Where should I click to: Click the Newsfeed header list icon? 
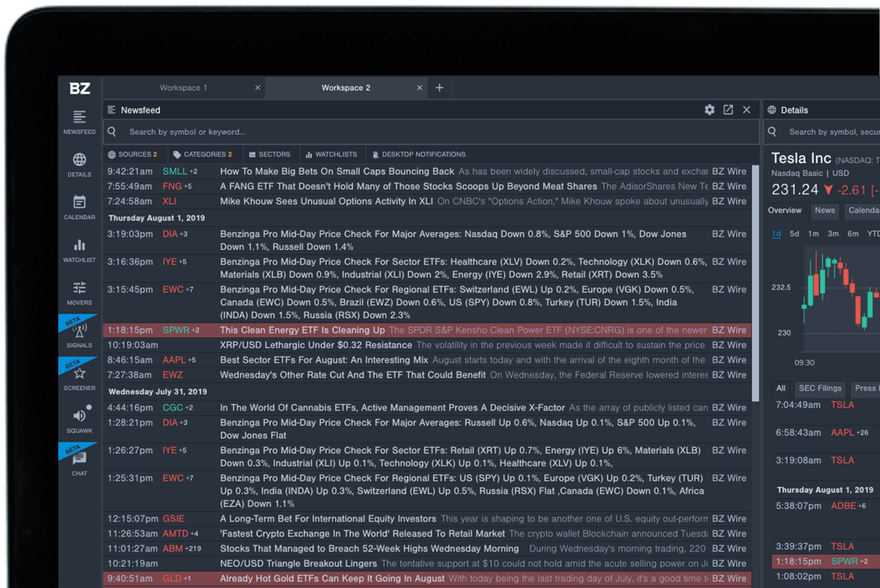click(112, 110)
